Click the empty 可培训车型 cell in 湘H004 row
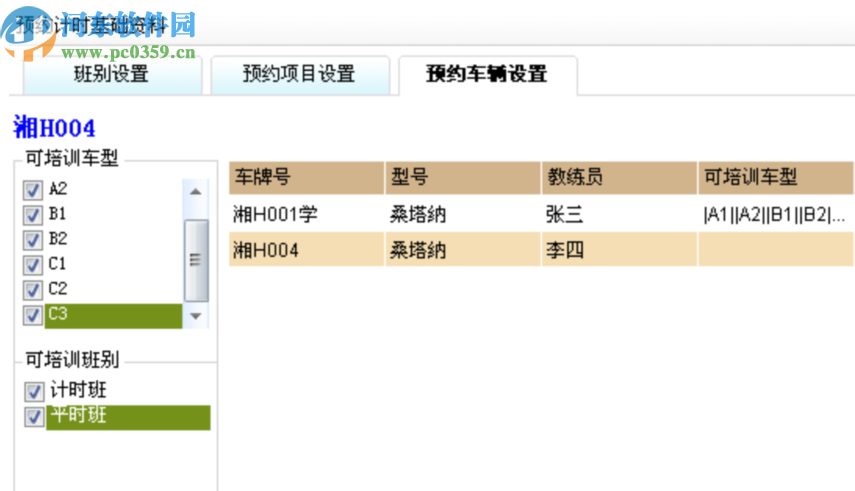 (776, 250)
